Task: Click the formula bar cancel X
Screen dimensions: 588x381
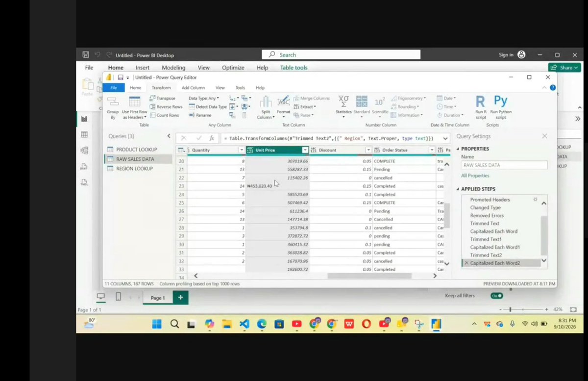Action: click(184, 138)
